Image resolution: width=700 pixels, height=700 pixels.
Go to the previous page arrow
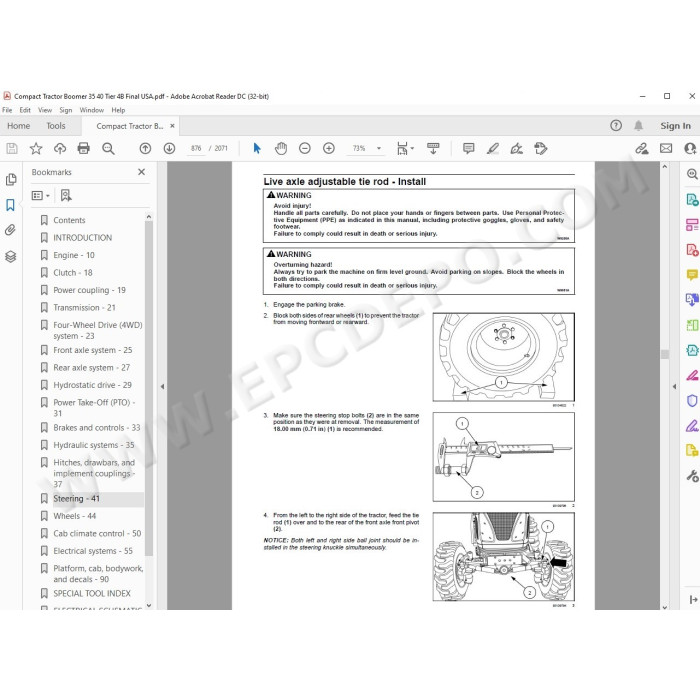[145, 148]
